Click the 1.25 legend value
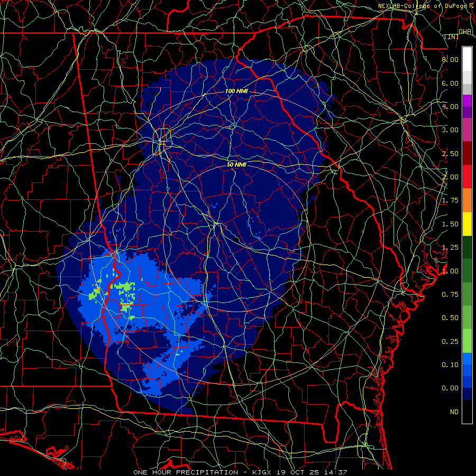 pyautogui.click(x=450, y=248)
